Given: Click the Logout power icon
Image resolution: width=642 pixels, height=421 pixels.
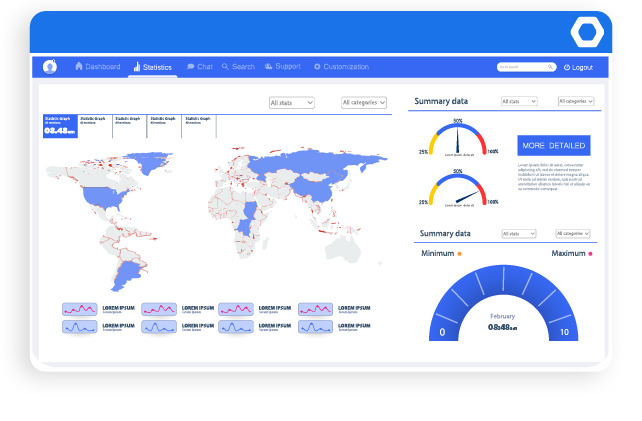Looking at the screenshot, I should [x=567, y=67].
